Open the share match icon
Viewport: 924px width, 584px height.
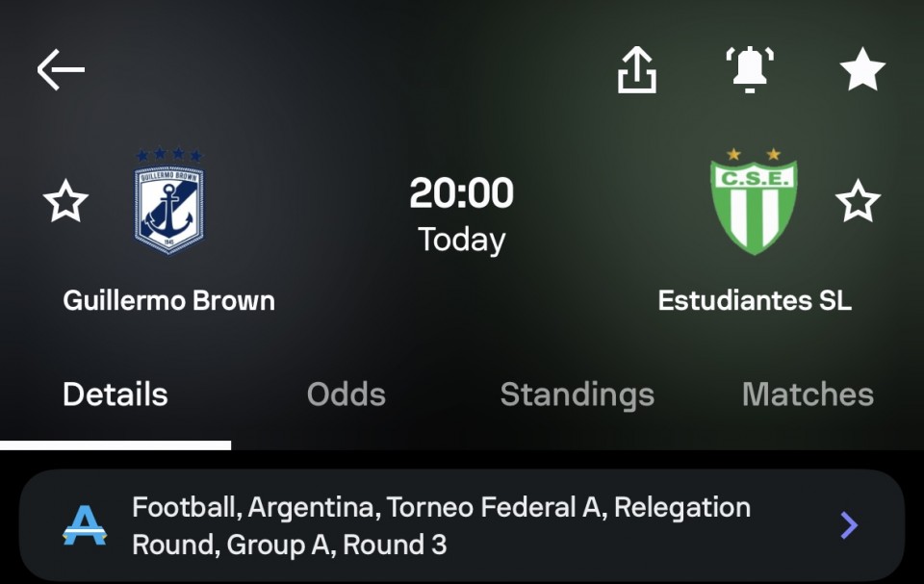[x=637, y=69]
